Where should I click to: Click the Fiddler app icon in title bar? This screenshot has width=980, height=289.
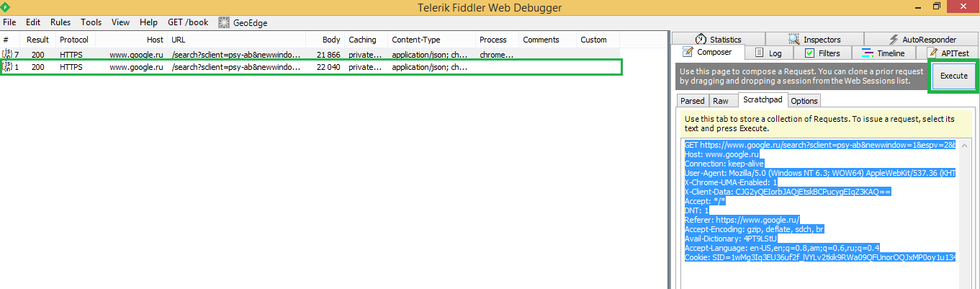pyautogui.click(x=6, y=7)
